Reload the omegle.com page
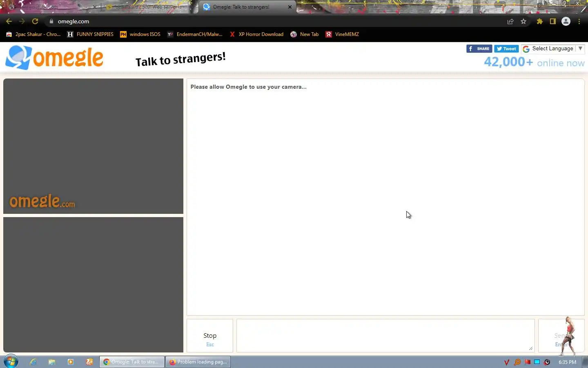Viewport: 588px width, 368px height. pyautogui.click(x=35, y=21)
